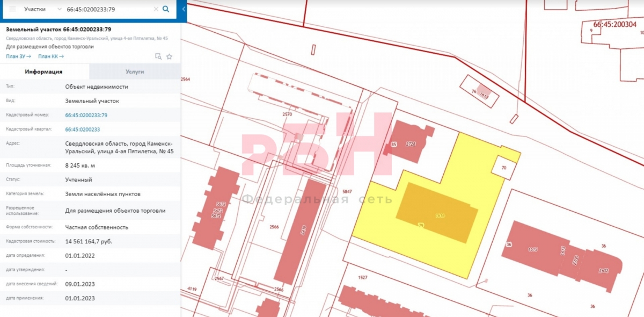Switch to the Услуги tab

pyautogui.click(x=135, y=71)
